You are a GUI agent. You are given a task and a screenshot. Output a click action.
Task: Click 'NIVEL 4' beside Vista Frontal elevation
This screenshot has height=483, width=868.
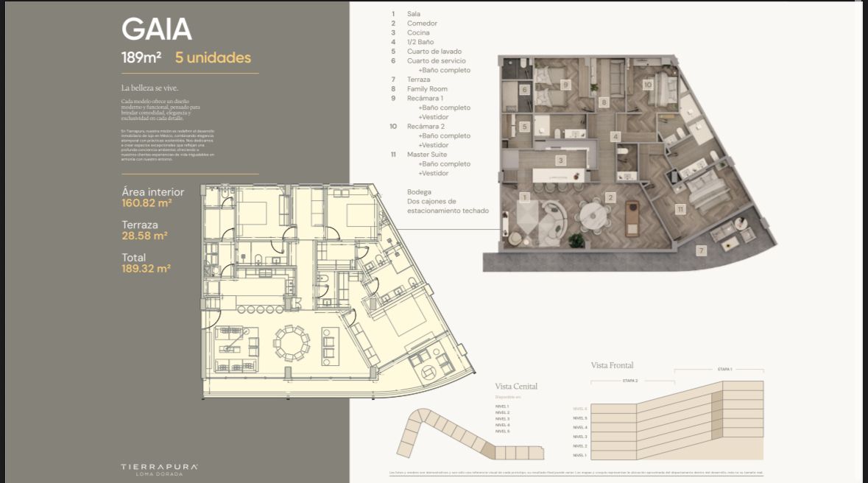(579, 428)
